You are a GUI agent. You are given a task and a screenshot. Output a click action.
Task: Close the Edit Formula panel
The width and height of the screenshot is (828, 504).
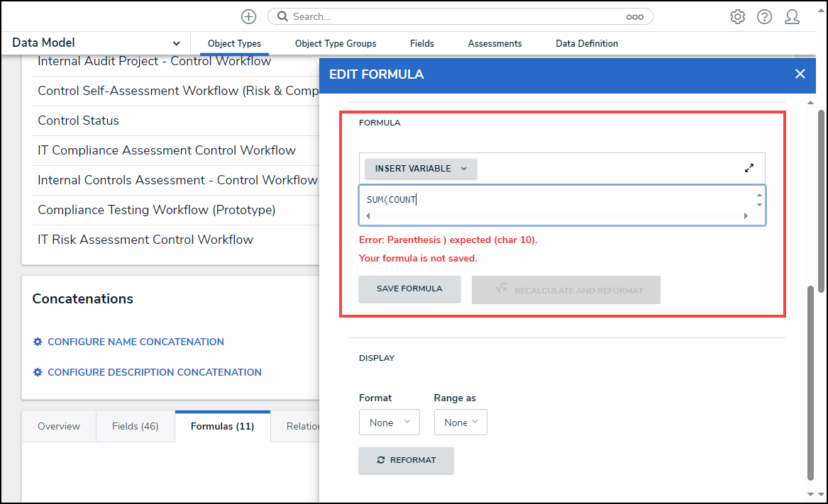pyautogui.click(x=800, y=74)
